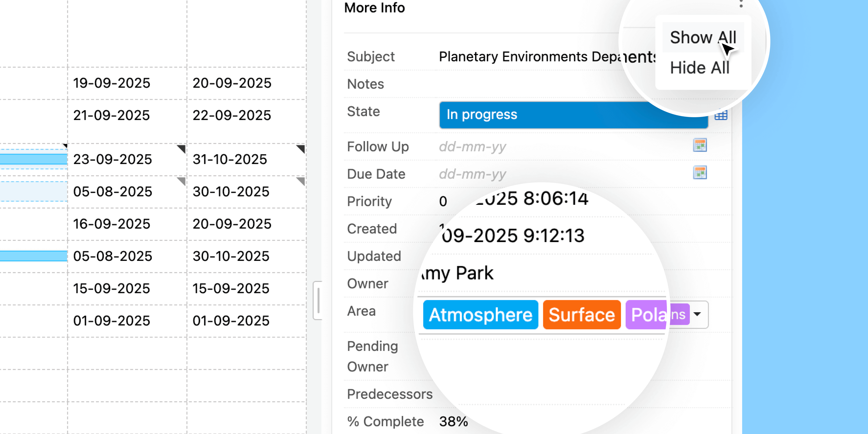Choose Show All from the popup menu
This screenshot has height=434, width=868.
point(703,37)
